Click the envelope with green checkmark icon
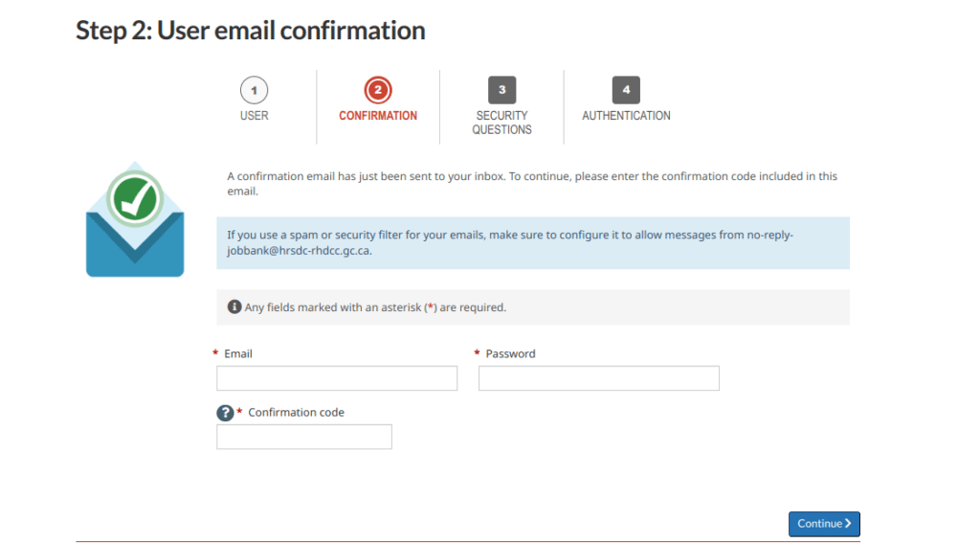The image size is (980, 543). pyautogui.click(x=134, y=219)
